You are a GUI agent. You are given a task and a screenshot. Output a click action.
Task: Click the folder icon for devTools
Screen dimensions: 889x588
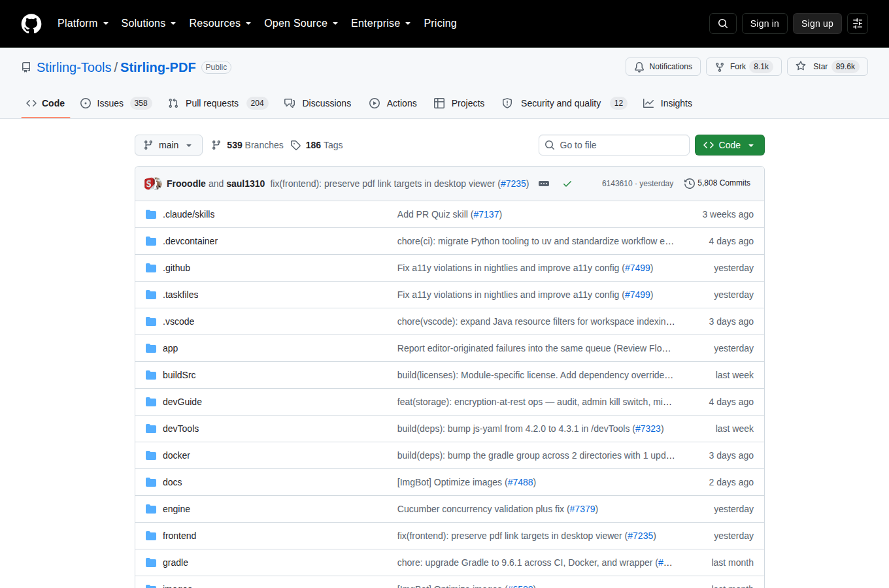(151, 429)
